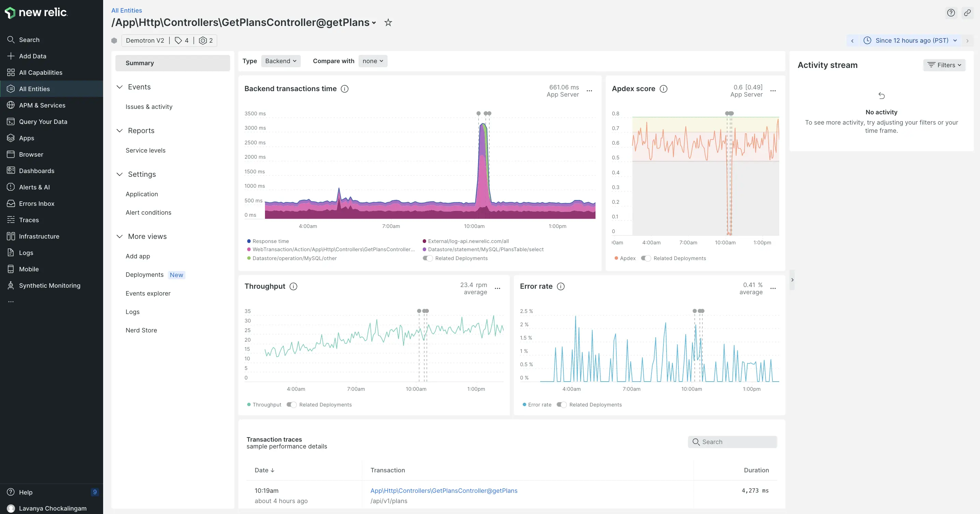Switch on Related Deployments under Error rate

coord(561,404)
